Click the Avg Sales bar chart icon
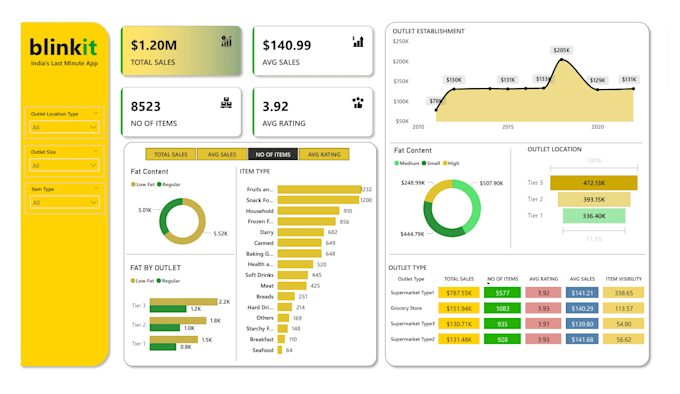The height and width of the screenshot is (394, 680). tap(358, 42)
